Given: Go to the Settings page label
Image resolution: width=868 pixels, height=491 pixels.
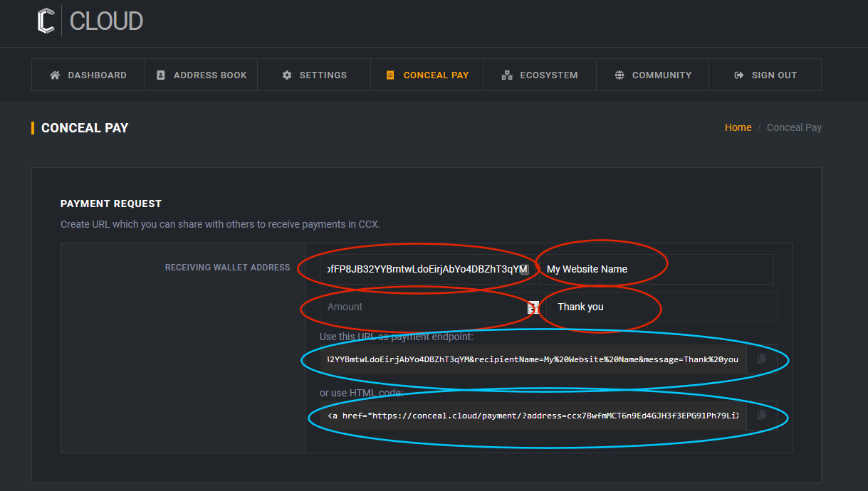Looking at the screenshot, I should pyautogui.click(x=323, y=75).
